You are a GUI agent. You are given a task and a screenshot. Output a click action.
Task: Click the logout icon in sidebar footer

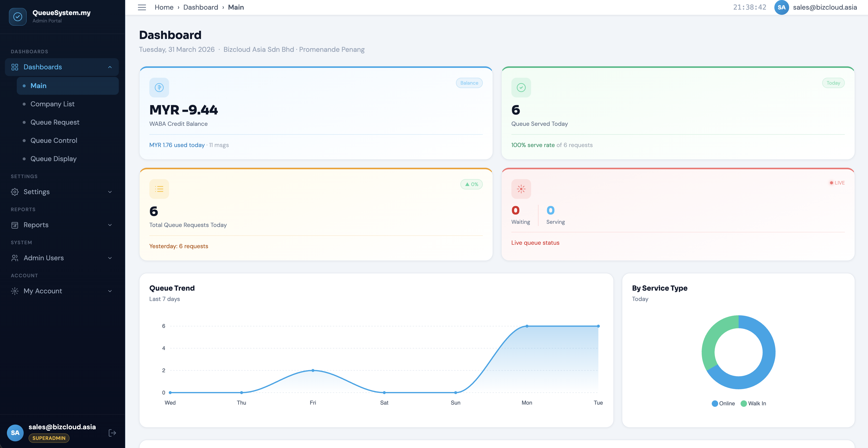click(113, 433)
